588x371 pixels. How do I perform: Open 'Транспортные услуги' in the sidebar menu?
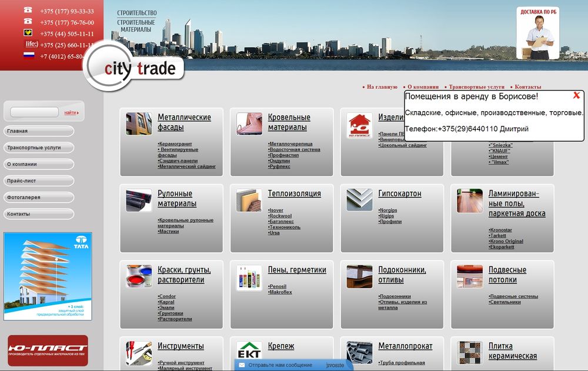coord(39,148)
